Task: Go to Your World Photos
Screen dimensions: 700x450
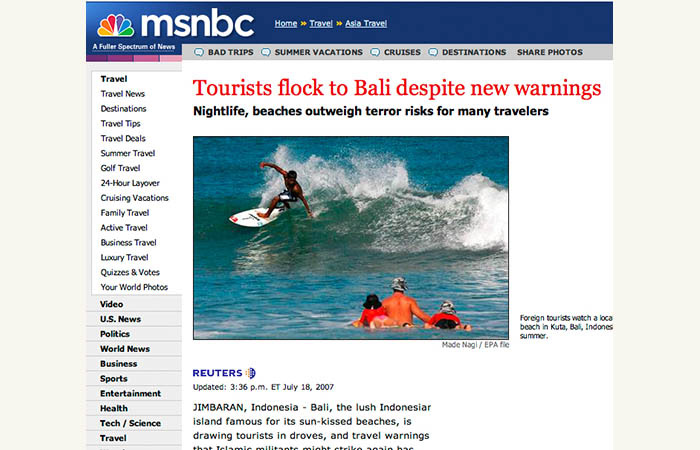Action: click(134, 287)
